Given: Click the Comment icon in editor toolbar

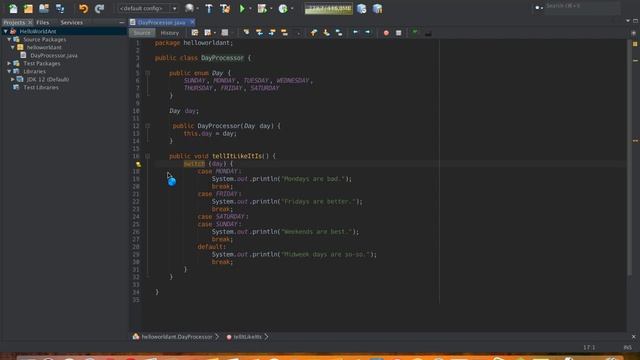Looking at the screenshot, I should (428, 33).
